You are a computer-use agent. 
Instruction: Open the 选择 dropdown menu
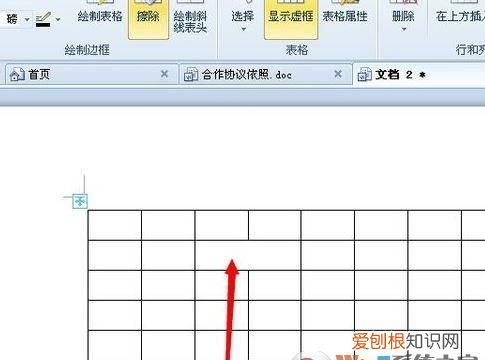pyautogui.click(x=243, y=18)
